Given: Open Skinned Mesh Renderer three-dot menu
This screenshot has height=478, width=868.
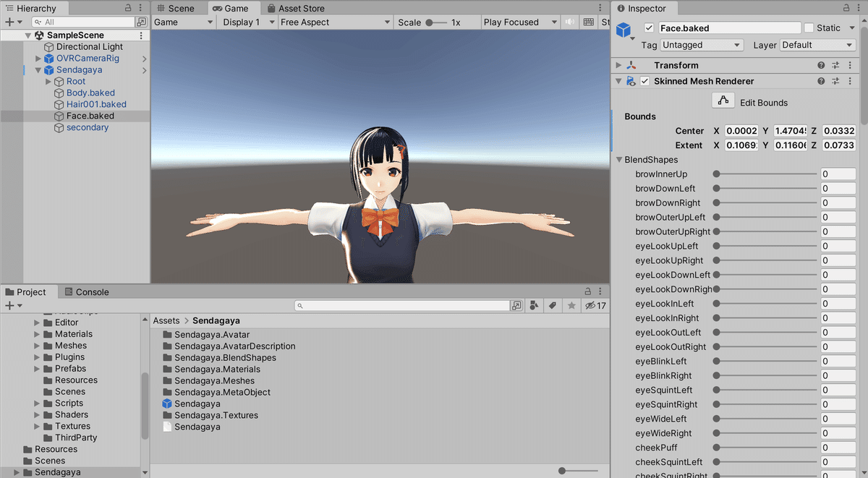Looking at the screenshot, I should click(849, 81).
